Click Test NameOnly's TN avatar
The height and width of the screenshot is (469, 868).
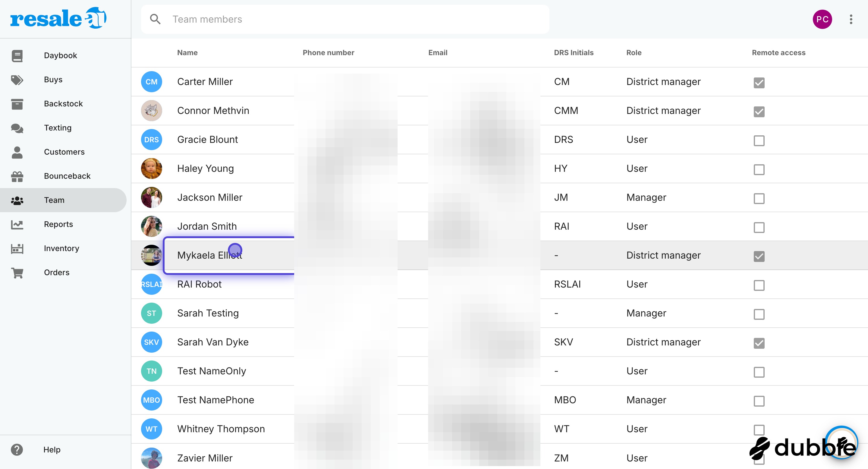[x=151, y=371]
